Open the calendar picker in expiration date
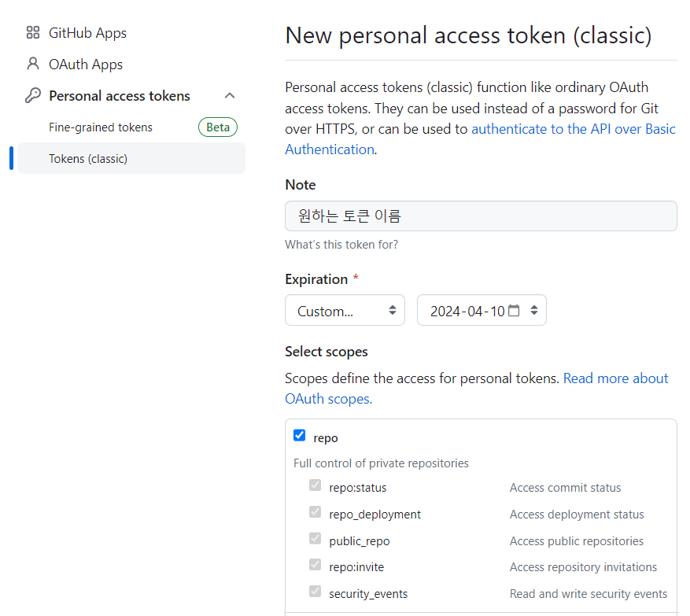Image resolution: width=690 pixels, height=616 pixels. 514,311
